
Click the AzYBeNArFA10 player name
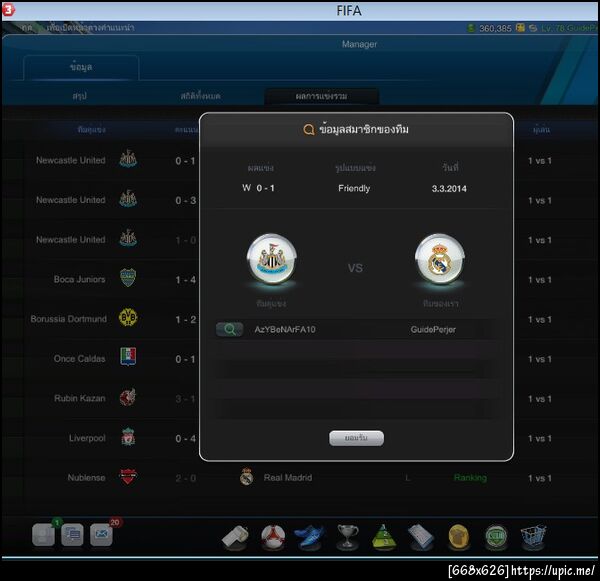click(x=285, y=330)
